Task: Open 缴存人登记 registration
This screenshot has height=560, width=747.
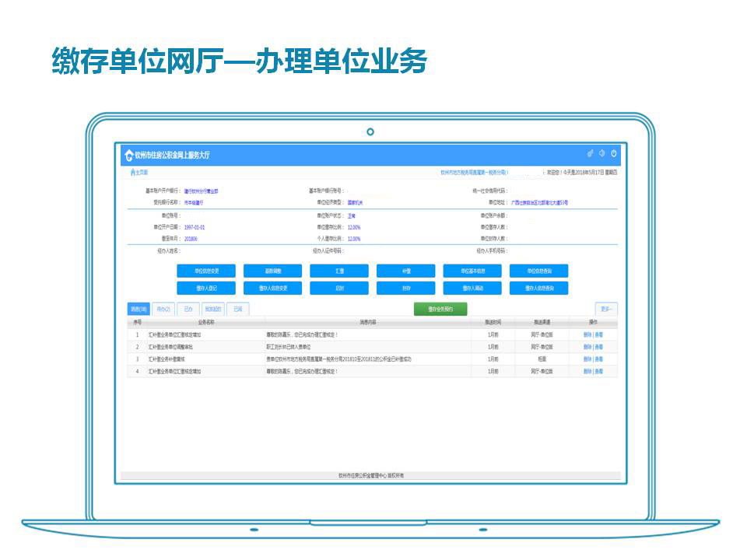Action: click(x=206, y=289)
